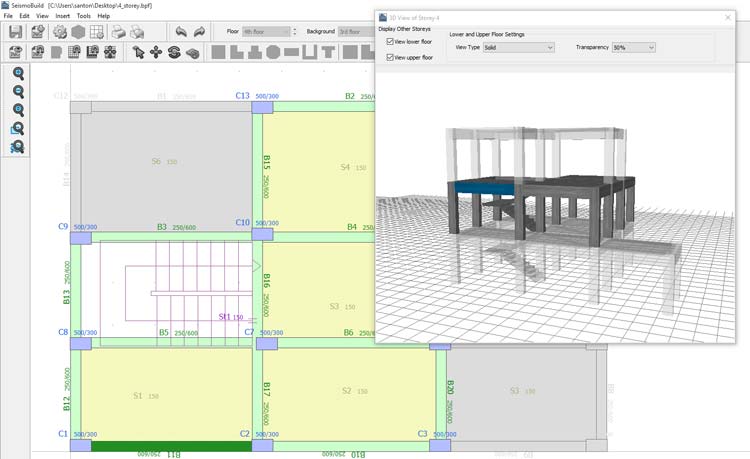Insert a U-shaped core wall section

tap(309, 52)
